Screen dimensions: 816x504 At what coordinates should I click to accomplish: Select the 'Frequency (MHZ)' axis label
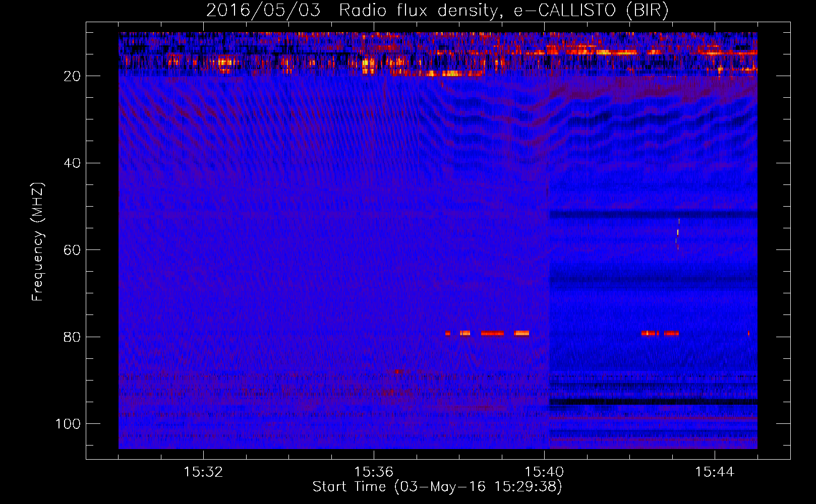pyautogui.click(x=38, y=242)
